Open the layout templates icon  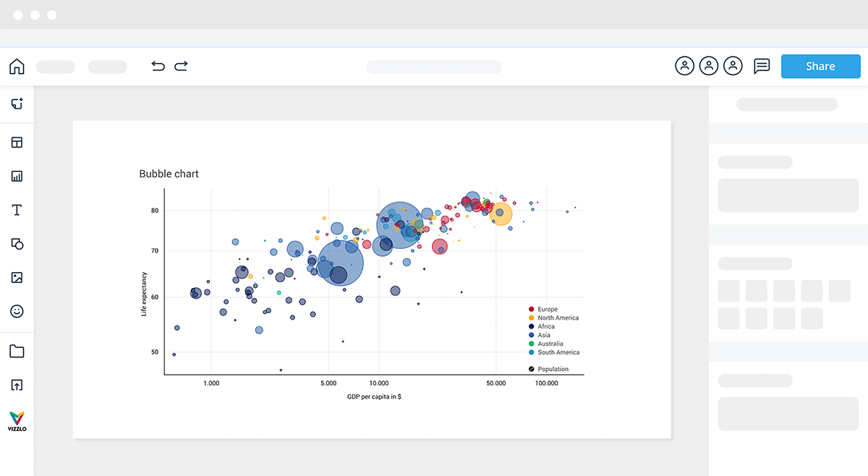pos(17,143)
